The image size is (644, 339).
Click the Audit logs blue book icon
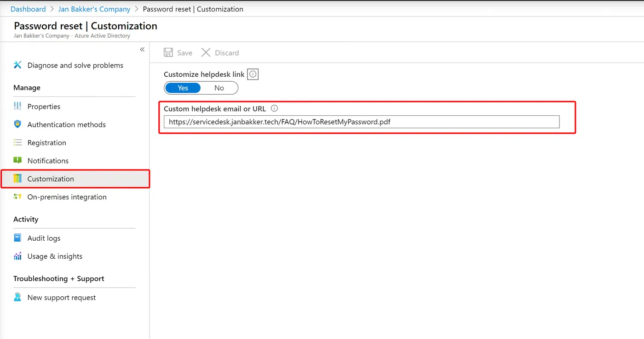(17, 238)
